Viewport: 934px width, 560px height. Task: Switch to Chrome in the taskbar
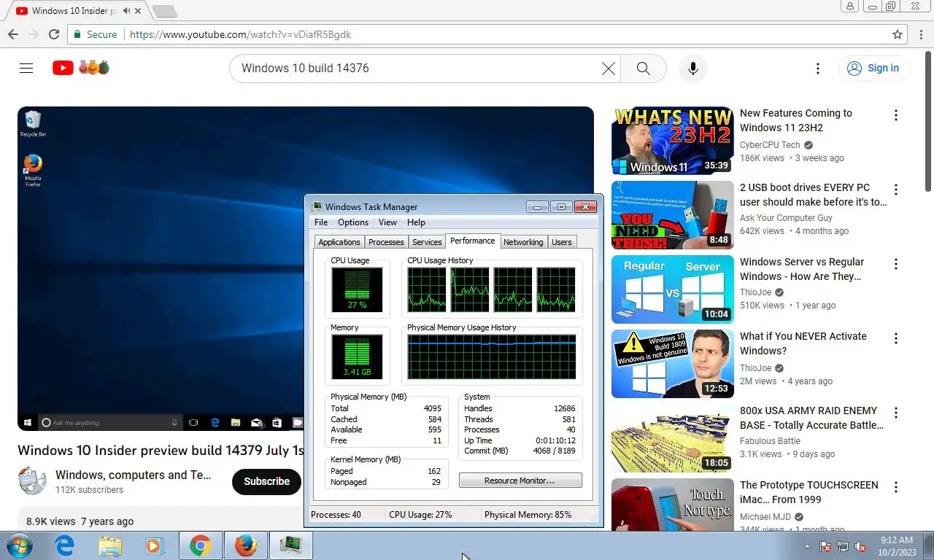click(201, 545)
